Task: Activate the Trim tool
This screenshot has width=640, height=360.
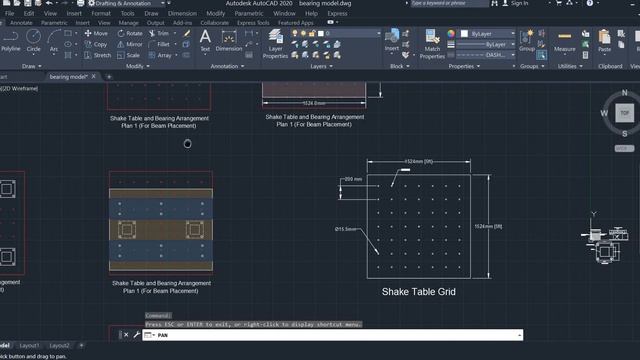Action: coord(159,33)
